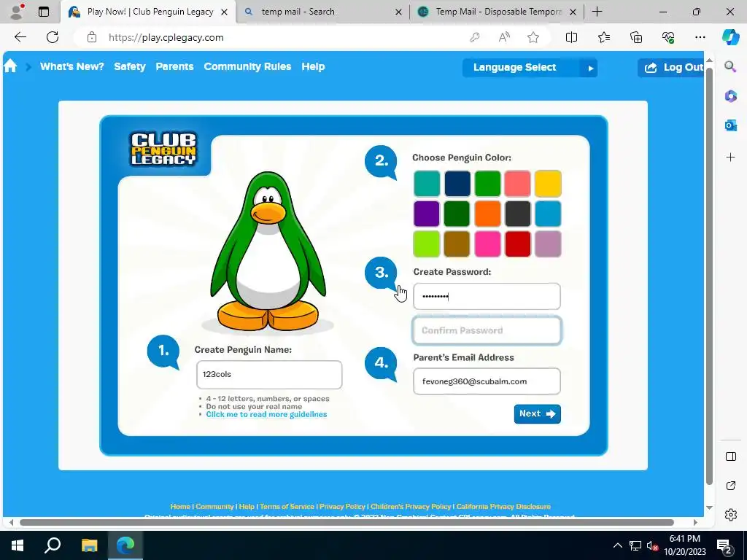Screen dimensions: 747x560
Task: Open the tab actions menu icon
Action: (x=43, y=12)
